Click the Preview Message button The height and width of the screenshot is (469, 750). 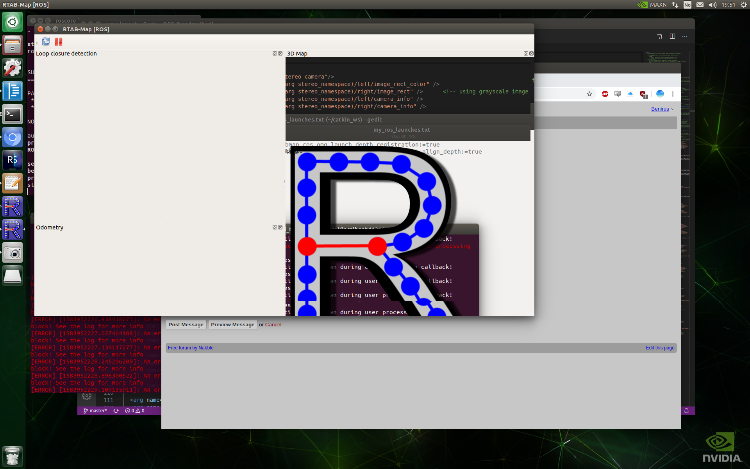[x=232, y=324]
